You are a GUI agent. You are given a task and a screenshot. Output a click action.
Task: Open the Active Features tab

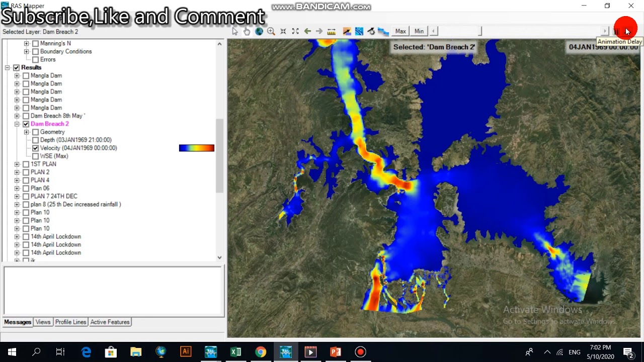110,322
